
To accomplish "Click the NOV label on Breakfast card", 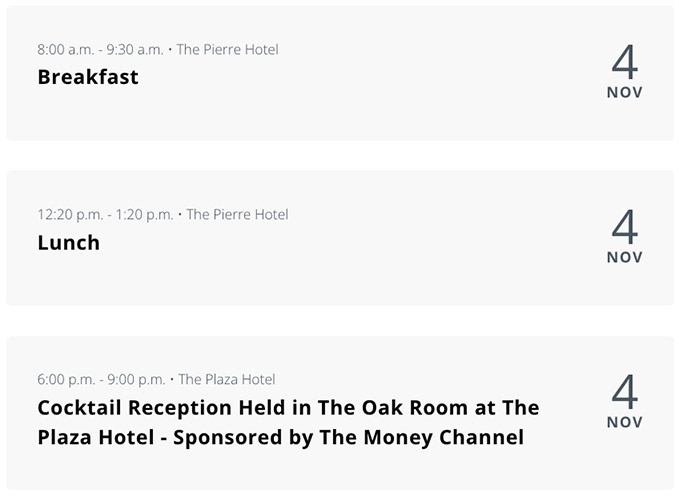I will point(624,92).
